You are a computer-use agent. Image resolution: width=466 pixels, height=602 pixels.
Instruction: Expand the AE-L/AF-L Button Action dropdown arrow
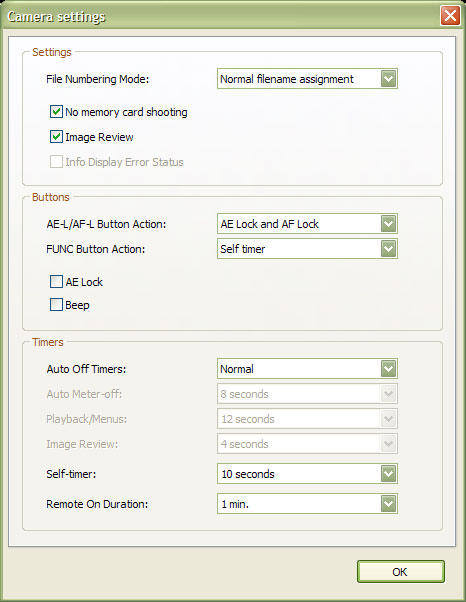[x=388, y=224]
